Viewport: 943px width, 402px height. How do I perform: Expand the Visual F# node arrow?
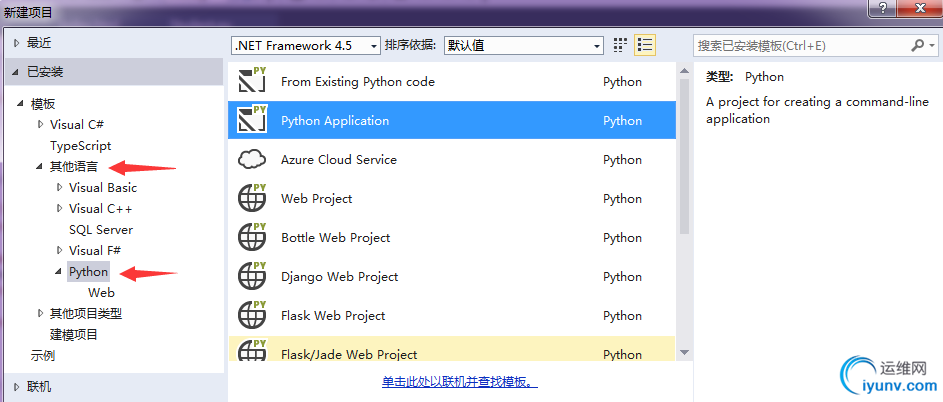coord(60,250)
